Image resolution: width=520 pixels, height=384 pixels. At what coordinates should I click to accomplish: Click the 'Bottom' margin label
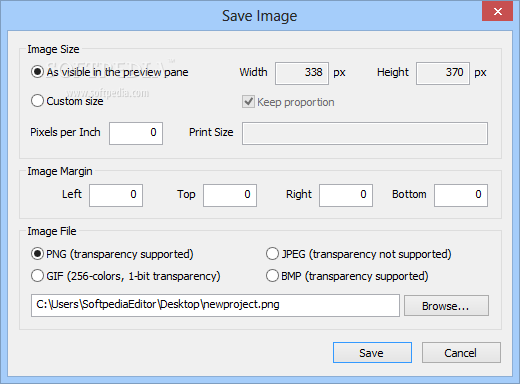409,194
